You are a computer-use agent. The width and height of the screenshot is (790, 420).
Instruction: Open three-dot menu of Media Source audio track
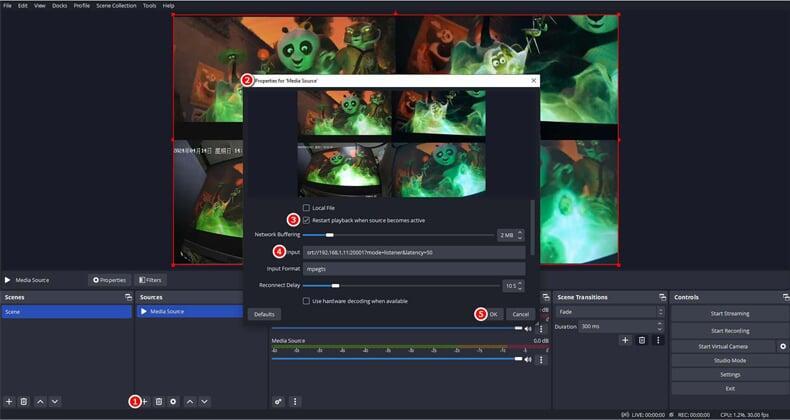coord(541,360)
